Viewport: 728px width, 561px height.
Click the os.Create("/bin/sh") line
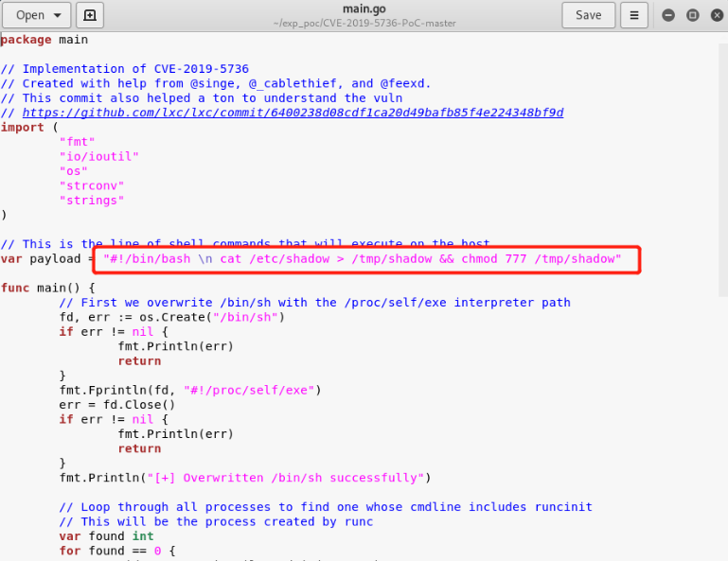(x=171, y=317)
